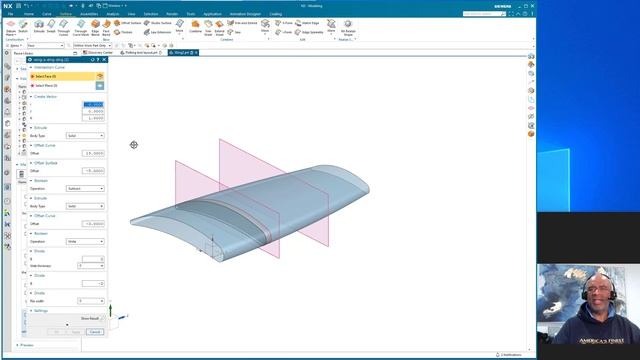This screenshot has width=640, height=360.
Task: Select the Edge Blend tool
Action: (x=95, y=28)
